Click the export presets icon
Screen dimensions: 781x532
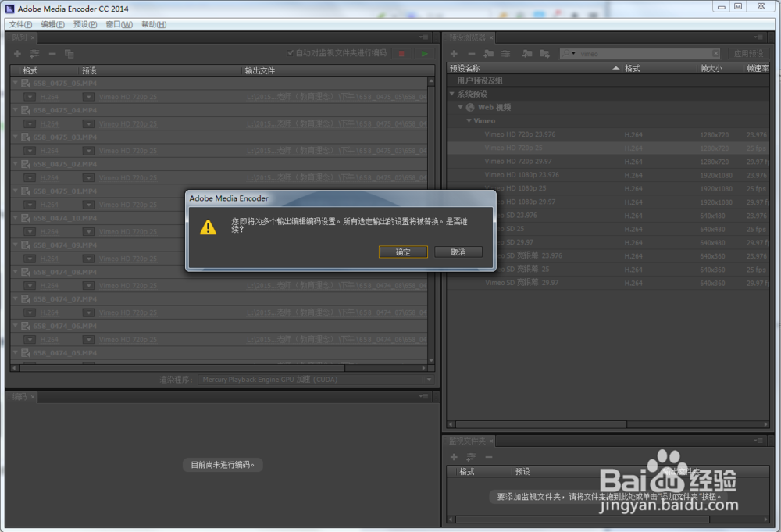544,54
